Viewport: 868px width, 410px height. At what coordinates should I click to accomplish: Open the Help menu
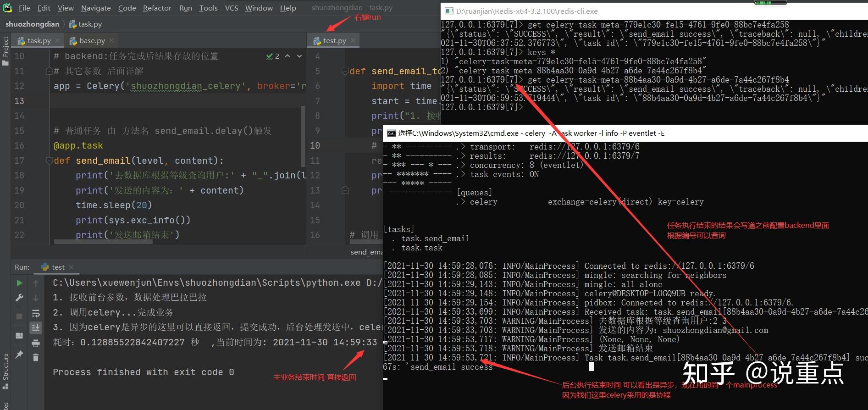pos(288,8)
